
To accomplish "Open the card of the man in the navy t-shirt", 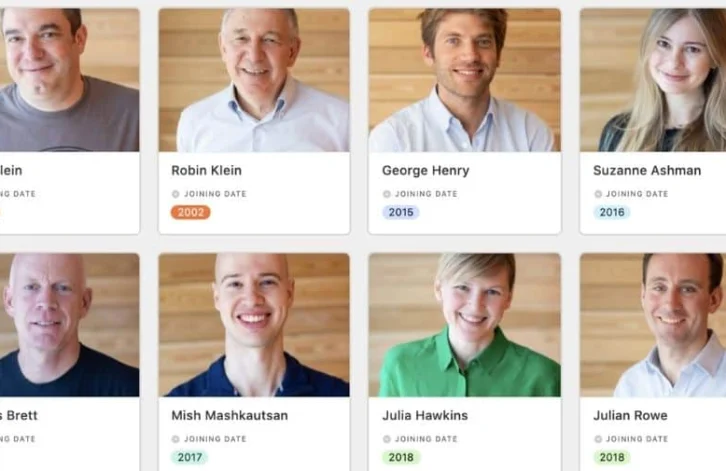I will click(x=69, y=362).
